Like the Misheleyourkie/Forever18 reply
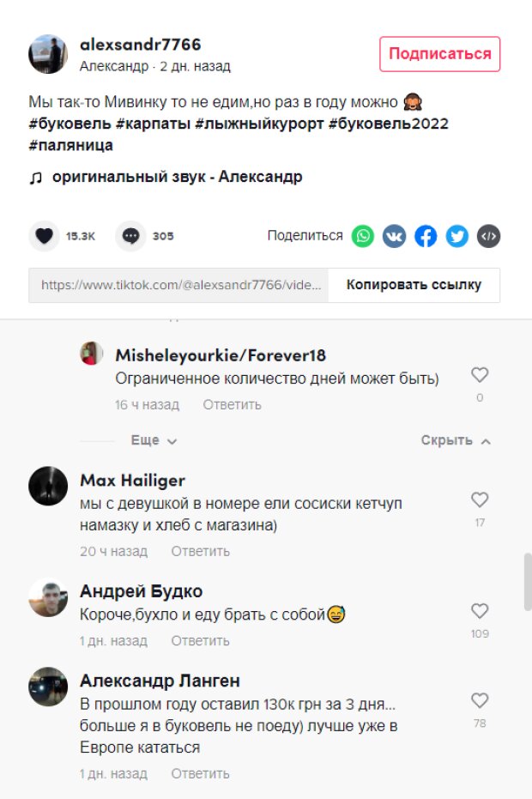532x799 pixels. [x=480, y=375]
